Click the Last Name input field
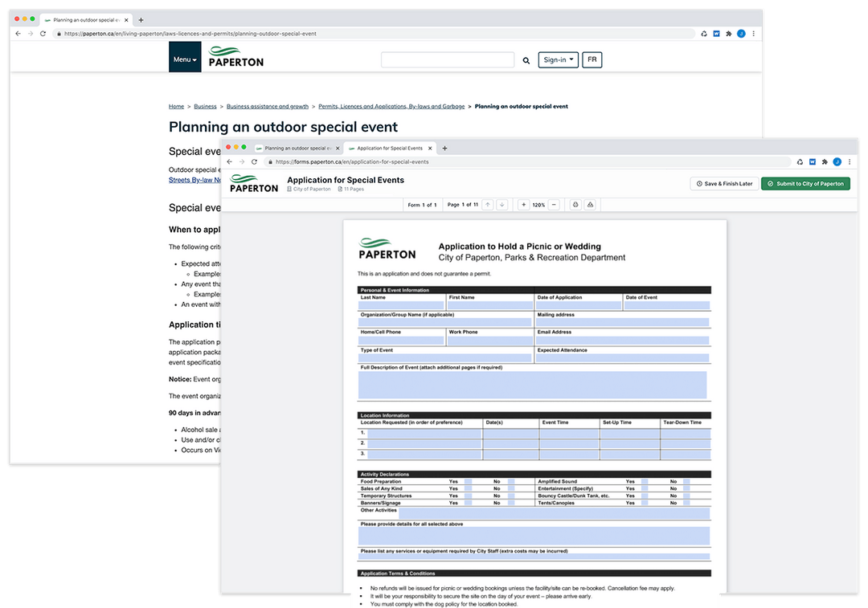868x608 pixels. click(x=402, y=304)
